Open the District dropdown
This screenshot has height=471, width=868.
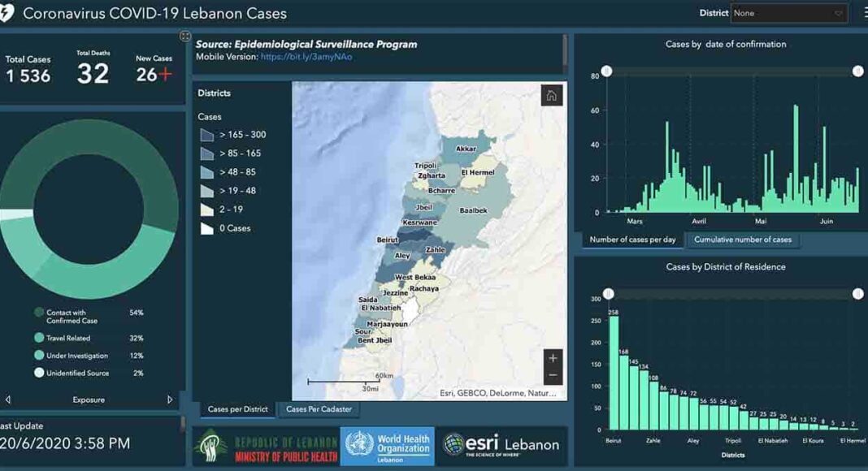pos(788,13)
